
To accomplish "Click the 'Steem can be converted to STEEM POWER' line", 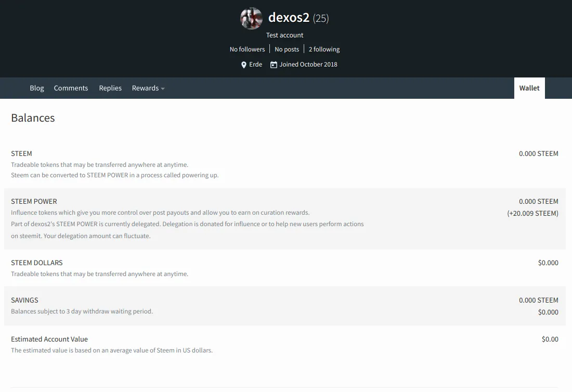I will tap(114, 175).
